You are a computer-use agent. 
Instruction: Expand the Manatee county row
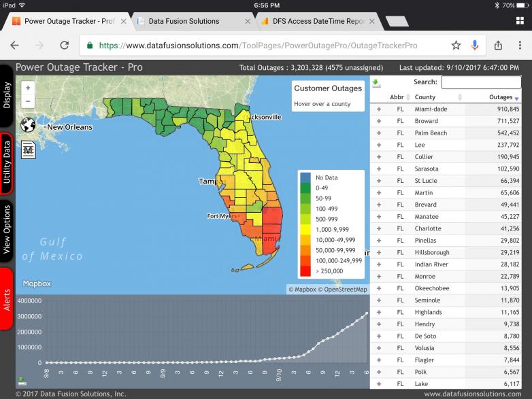379,217
